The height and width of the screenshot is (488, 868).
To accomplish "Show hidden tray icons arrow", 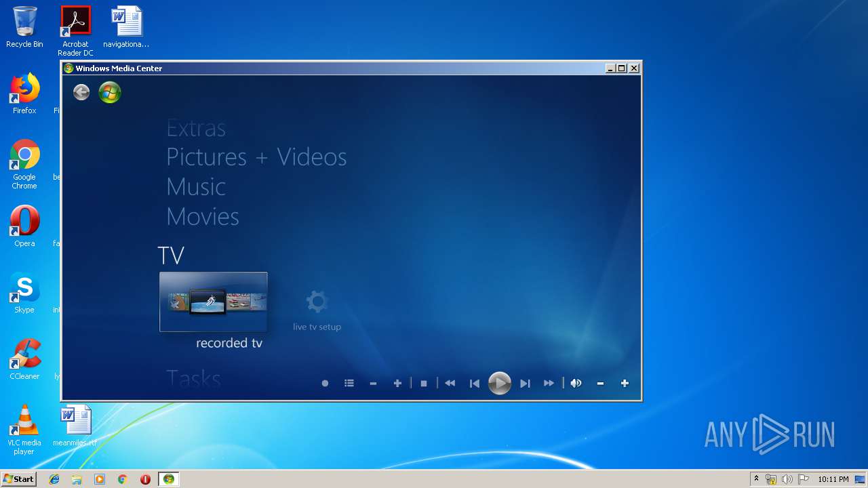I will [x=756, y=479].
